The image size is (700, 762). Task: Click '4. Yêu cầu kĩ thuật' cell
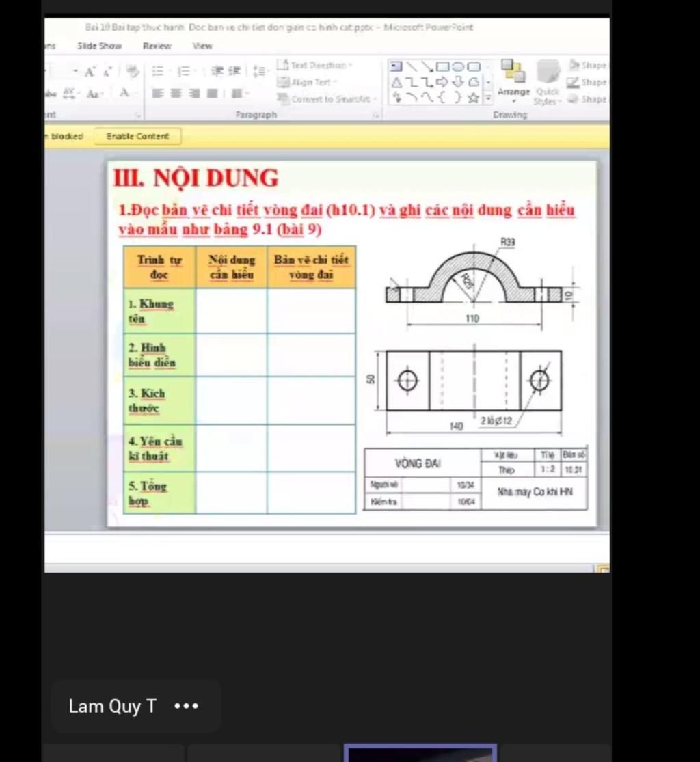(x=159, y=448)
